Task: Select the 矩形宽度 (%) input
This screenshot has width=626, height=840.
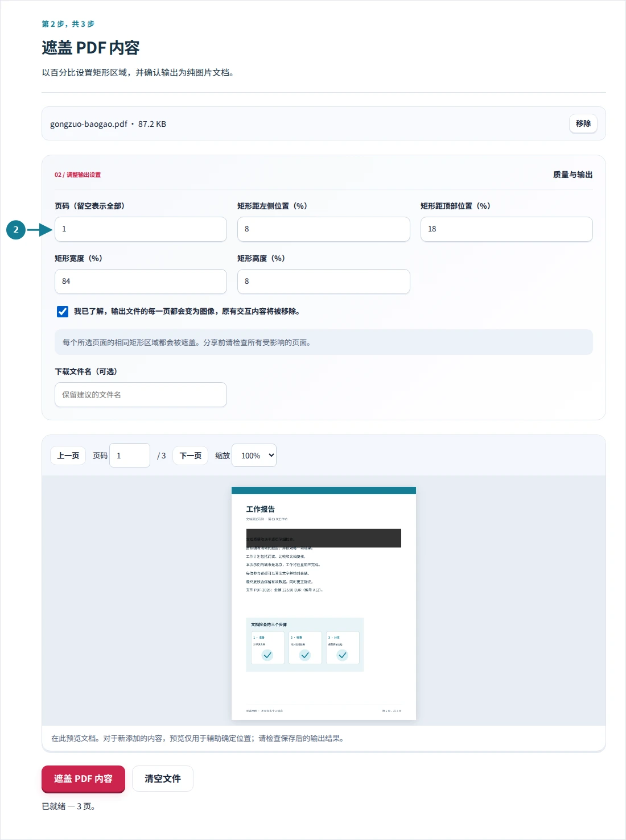Action: [141, 282]
